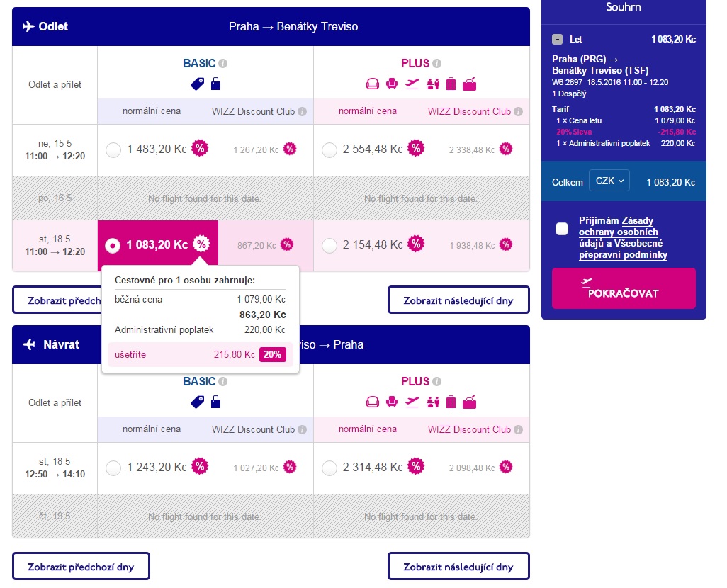
Task: Show next days for the departure flight
Action: (458, 300)
